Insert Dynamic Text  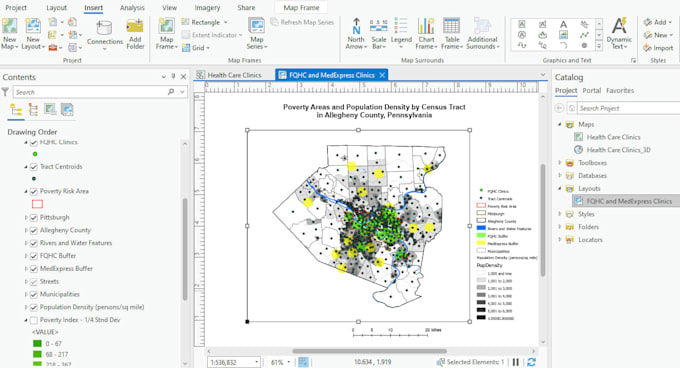[x=619, y=34]
